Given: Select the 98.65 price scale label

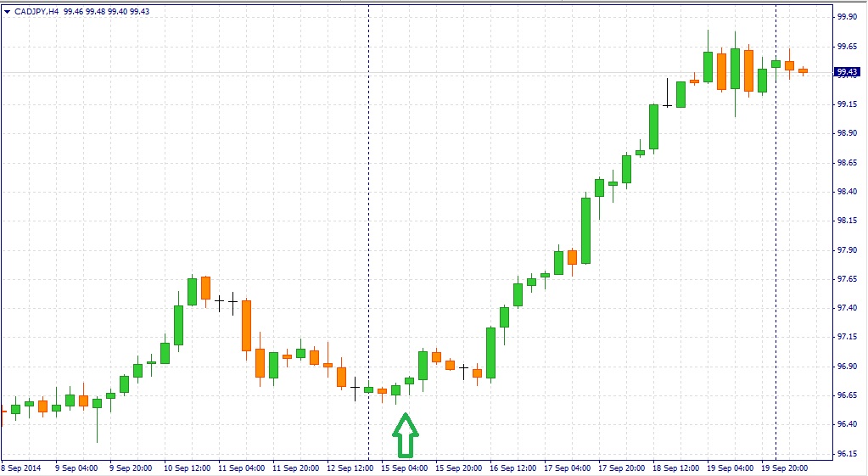Looking at the screenshot, I should tap(847, 163).
